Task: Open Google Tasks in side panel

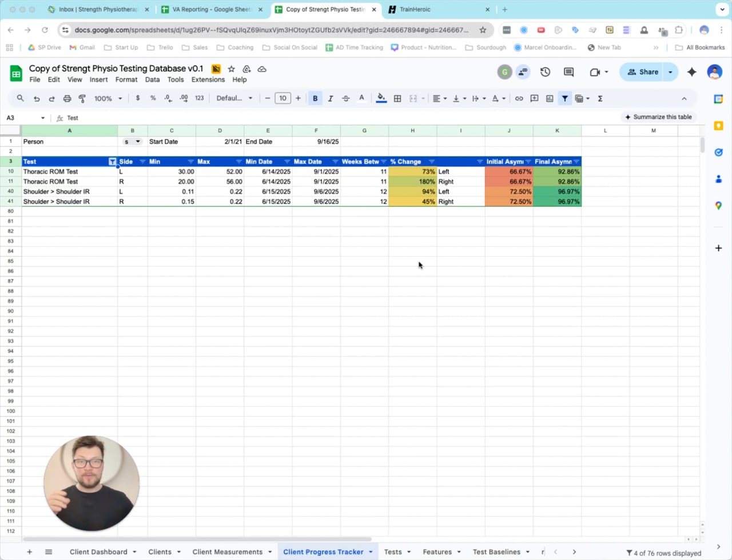Action: [x=719, y=152]
